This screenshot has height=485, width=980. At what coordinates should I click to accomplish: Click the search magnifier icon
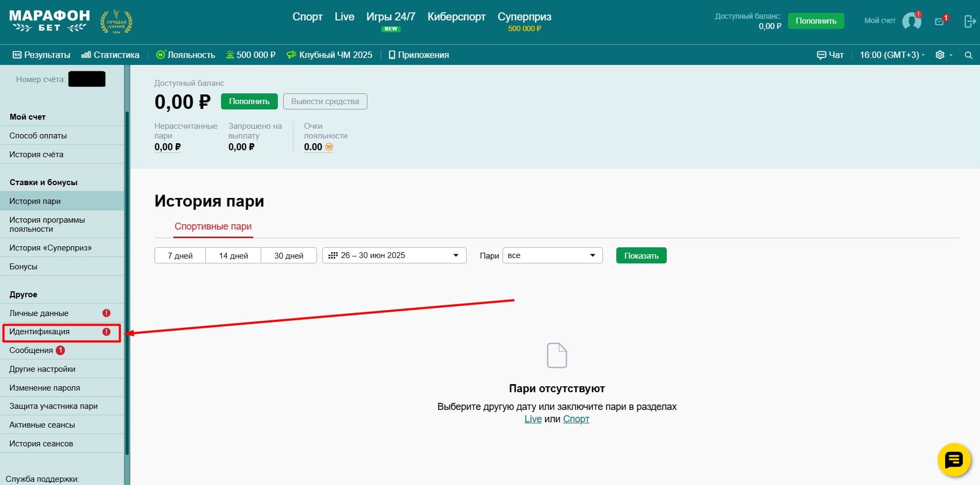pos(968,55)
